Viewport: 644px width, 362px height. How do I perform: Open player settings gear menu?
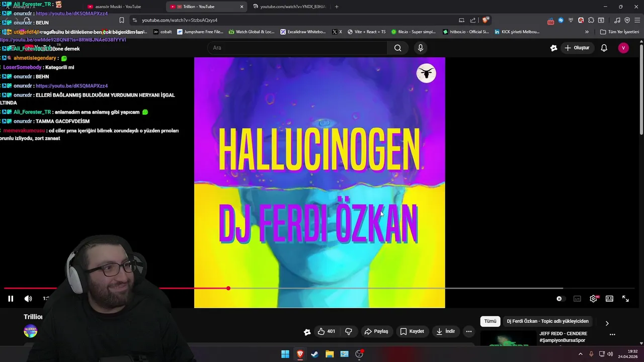(594, 299)
